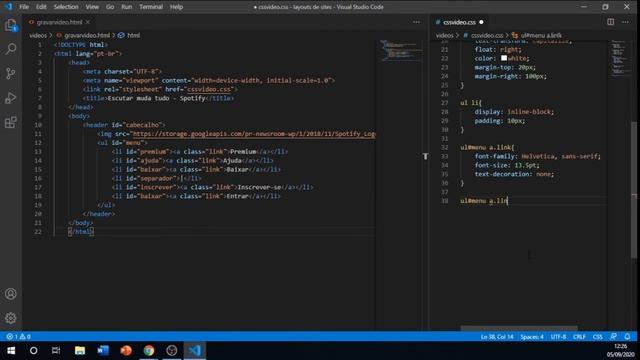Open more actions for right editor group

pos(625,22)
